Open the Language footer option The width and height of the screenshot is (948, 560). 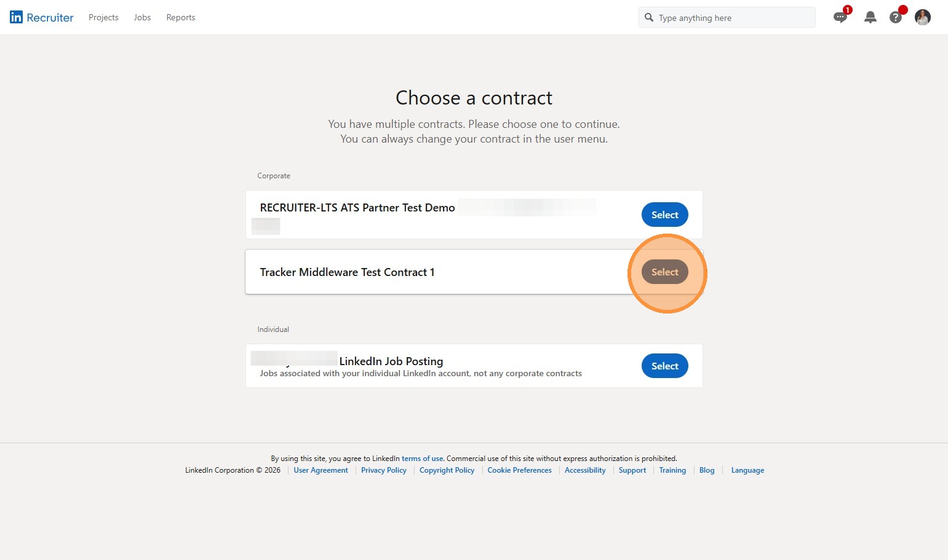(x=747, y=470)
